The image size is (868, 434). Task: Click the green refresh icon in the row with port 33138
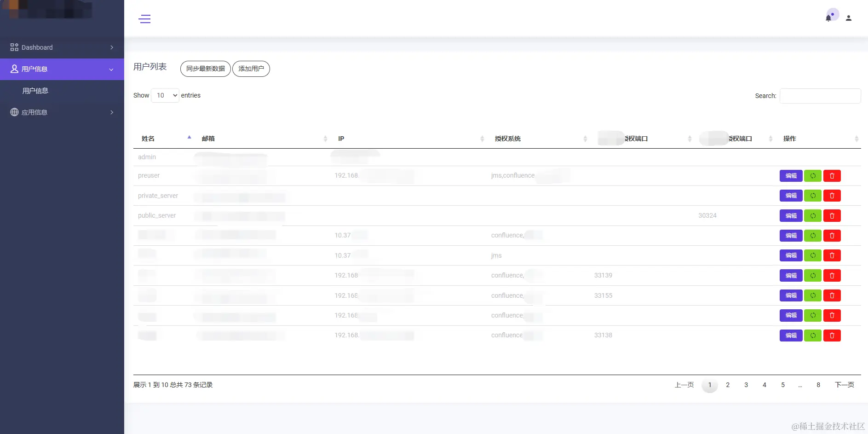click(x=813, y=336)
